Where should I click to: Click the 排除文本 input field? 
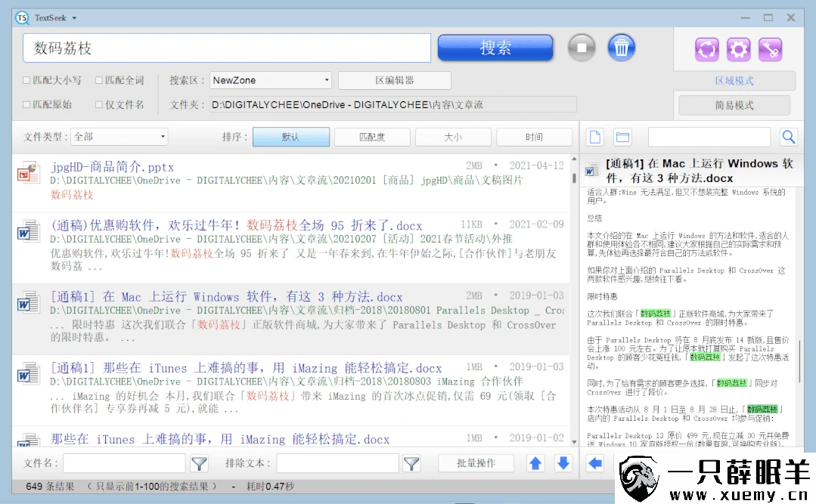tap(337, 463)
